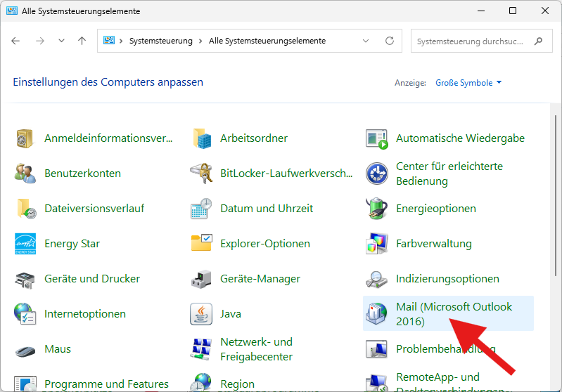
Task: Navigate up one folder level
Action: pyautogui.click(x=82, y=41)
